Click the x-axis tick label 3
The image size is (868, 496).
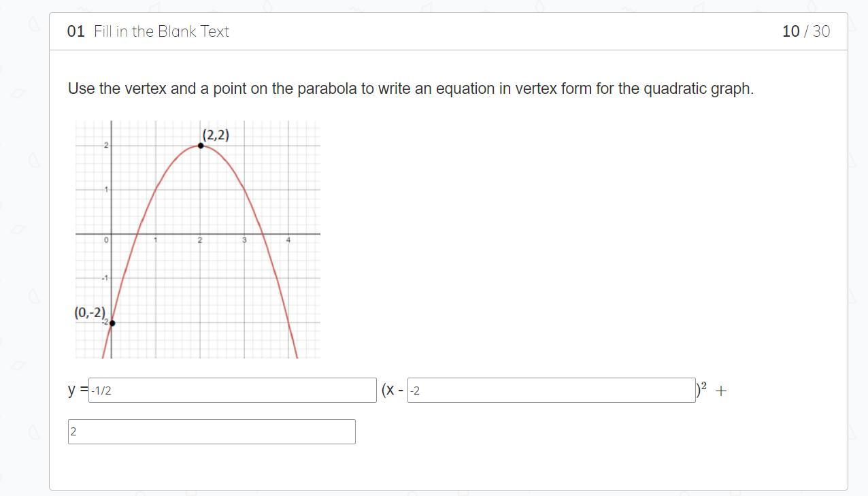(x=244, y=240)
